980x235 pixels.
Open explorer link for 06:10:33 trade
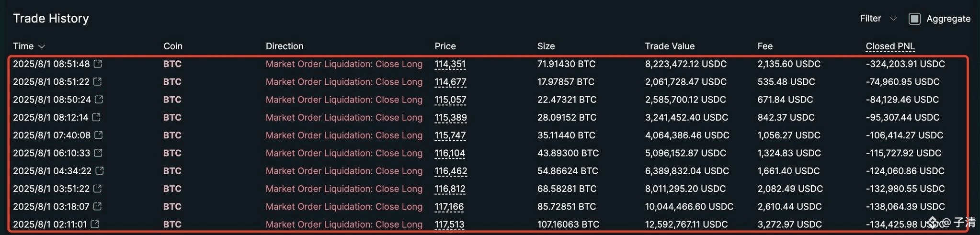point(98,153)
